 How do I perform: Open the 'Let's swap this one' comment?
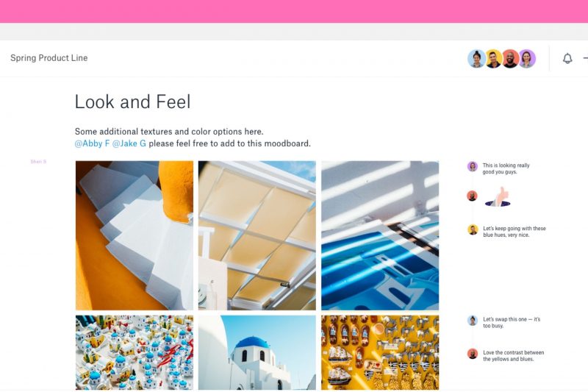[512, 323]
